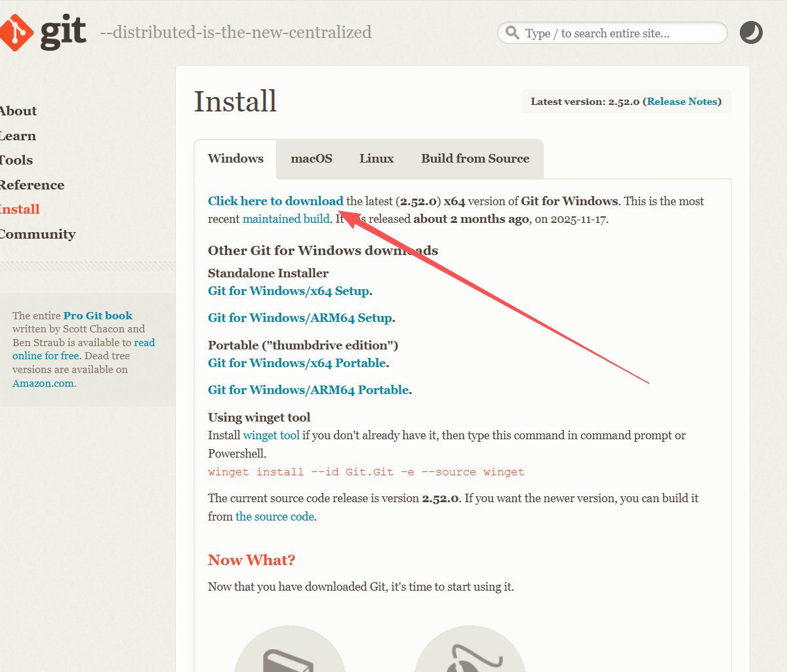Click the 'Install' page heading

pyautogui.click(x=235, y=102)
